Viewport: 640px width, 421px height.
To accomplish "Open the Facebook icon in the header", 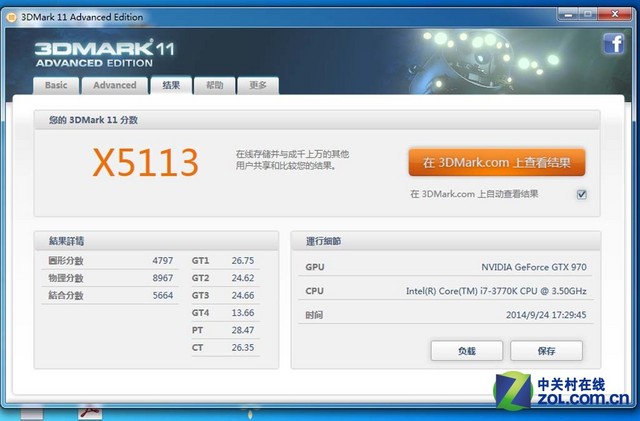I will click(613, 44).
